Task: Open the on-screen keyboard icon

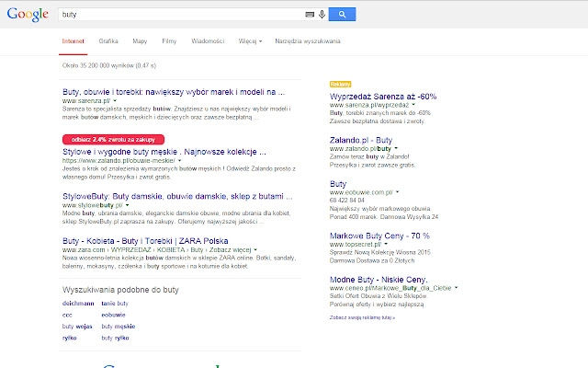Action: [x=310, y=15]
